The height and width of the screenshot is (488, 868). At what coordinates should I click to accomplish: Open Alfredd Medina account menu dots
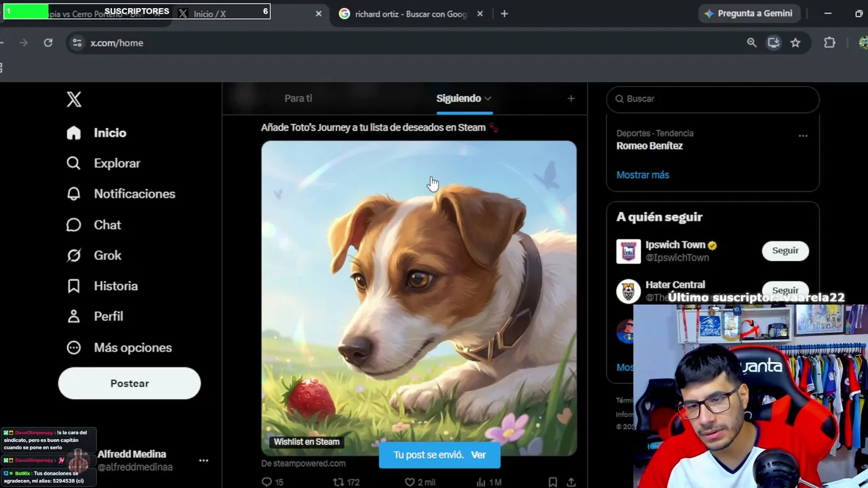(x=203, y=460)
